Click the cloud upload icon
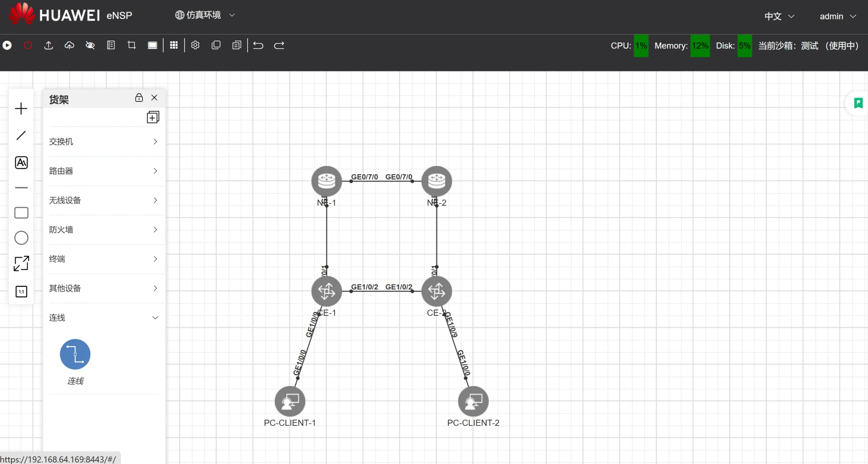868x464 pixels. click(x=69, y=45)
